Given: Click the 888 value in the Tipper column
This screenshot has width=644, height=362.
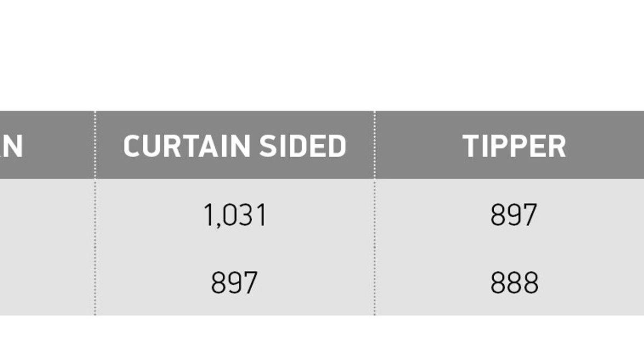Looking at the screenshot, I should click(514, 283).
